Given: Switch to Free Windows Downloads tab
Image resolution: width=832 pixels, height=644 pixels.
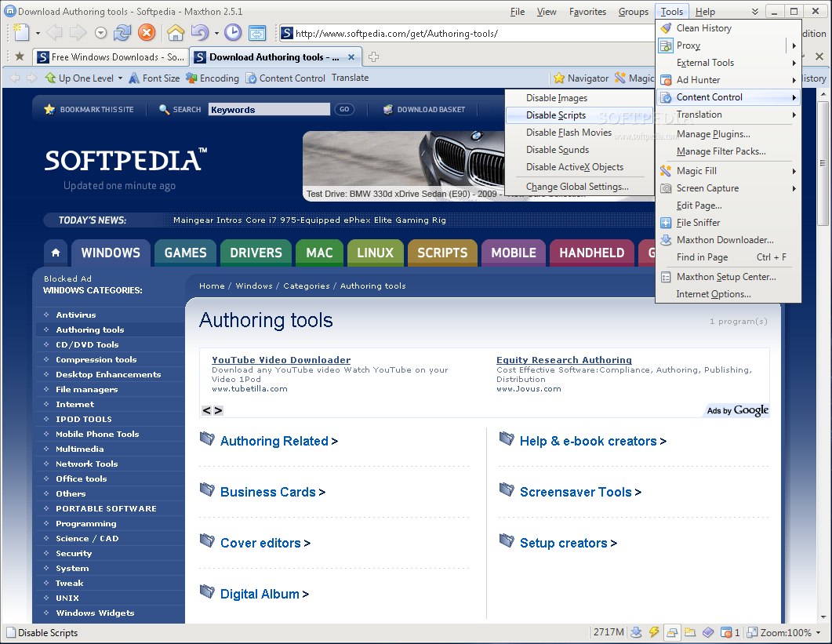Looking at the screenshot, I should point(111,56).
